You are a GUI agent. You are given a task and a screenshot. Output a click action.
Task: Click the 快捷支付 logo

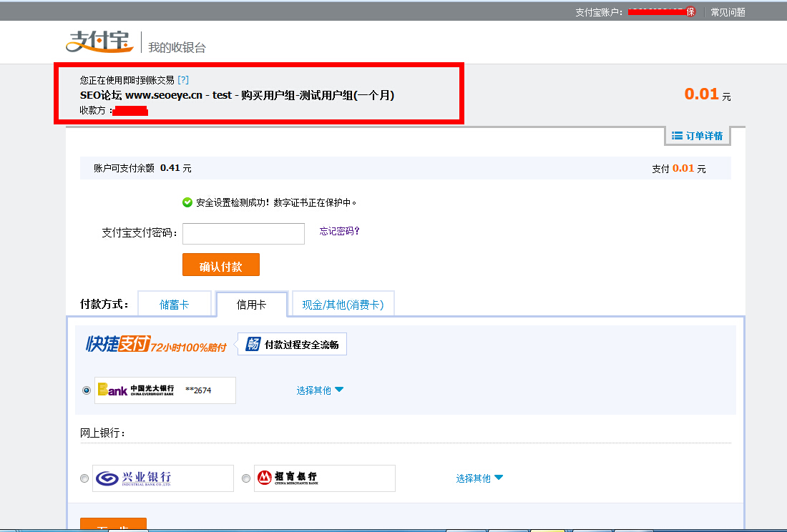pos(117,345)
